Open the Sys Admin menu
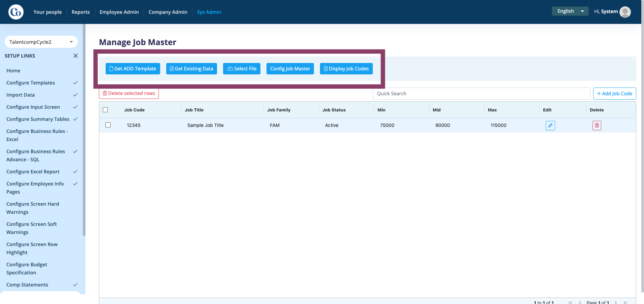 click(209, 12)
